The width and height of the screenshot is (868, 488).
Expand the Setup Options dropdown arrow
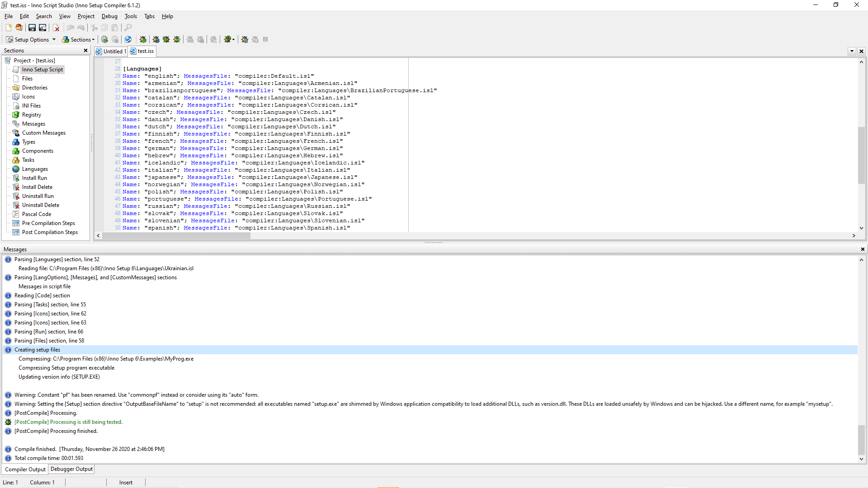coord(54,39)
